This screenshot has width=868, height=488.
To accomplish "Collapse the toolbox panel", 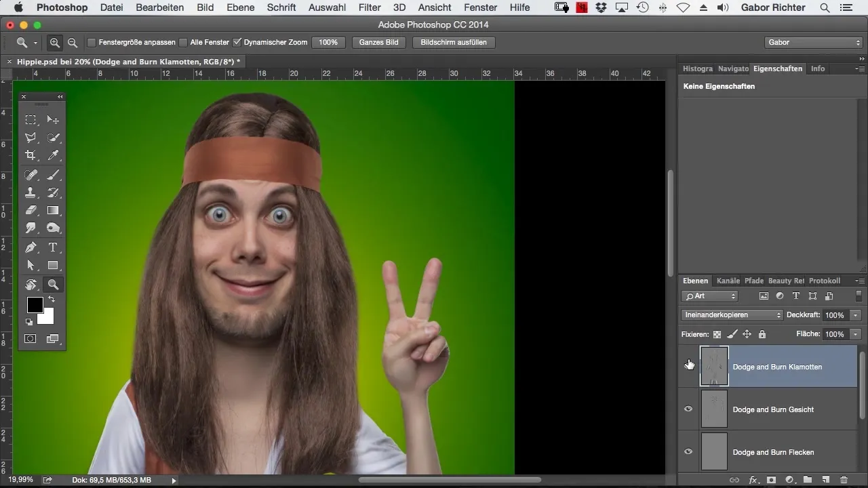I will tap(60, 97).
